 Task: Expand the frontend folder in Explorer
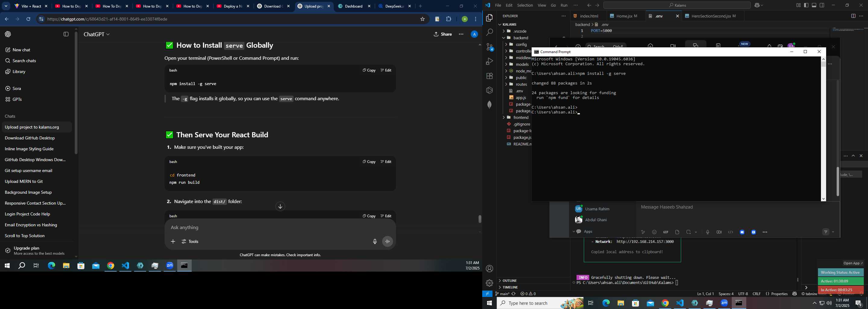click(503, 117)
